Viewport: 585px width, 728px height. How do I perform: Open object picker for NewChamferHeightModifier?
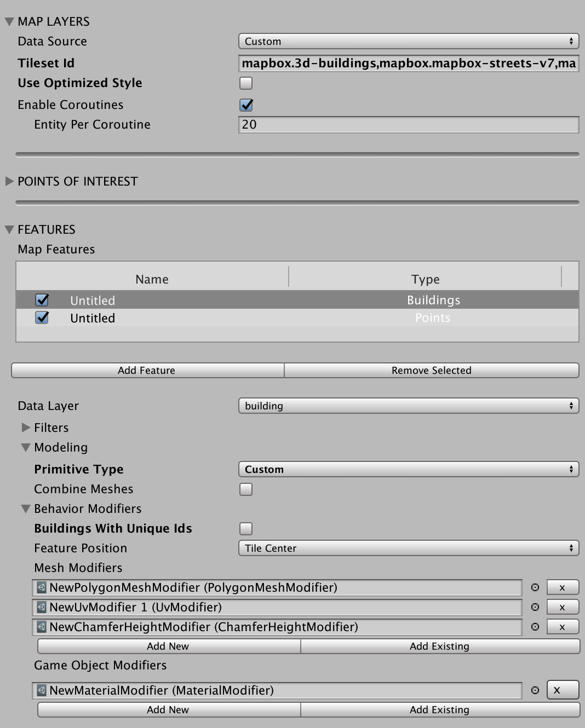tap(534, 627)
